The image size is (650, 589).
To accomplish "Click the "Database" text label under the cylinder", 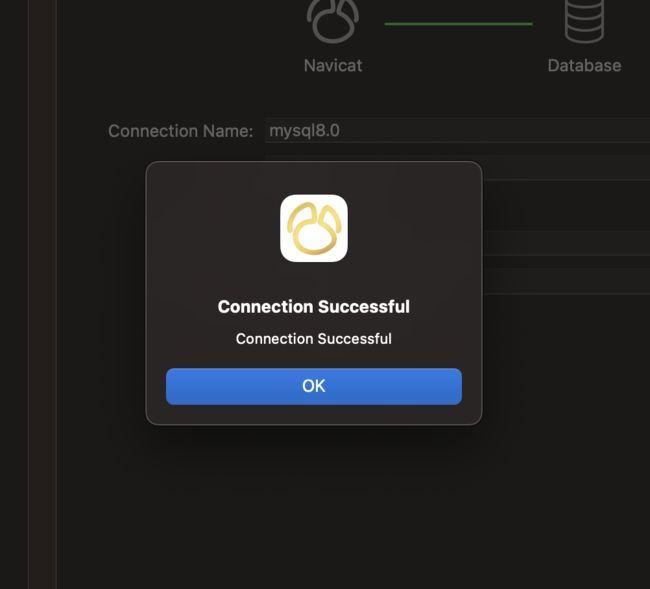I will [x=584, y=65].
